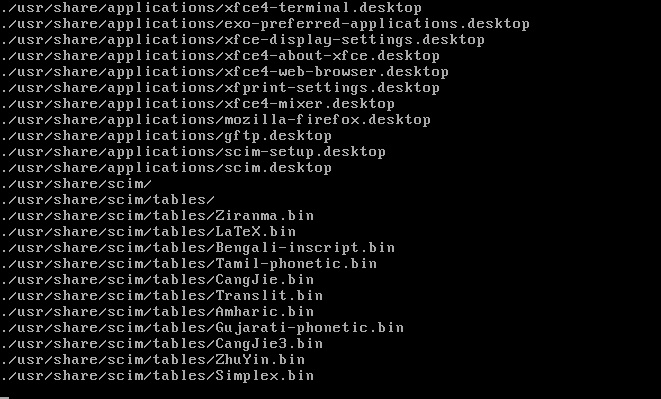Viewport: 661px width, 399px height.
Task: Click the Ziranma.bin file line
Action: coord(157,217)
